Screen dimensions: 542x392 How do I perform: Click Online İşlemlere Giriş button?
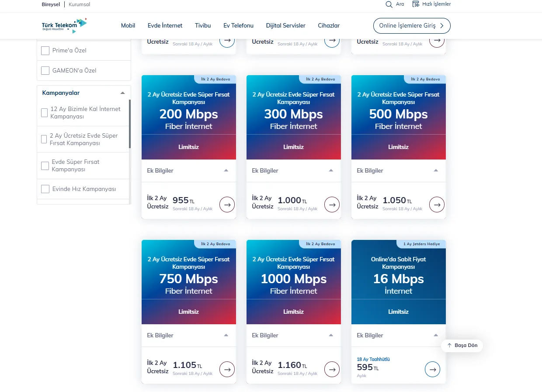click(412, 26)
